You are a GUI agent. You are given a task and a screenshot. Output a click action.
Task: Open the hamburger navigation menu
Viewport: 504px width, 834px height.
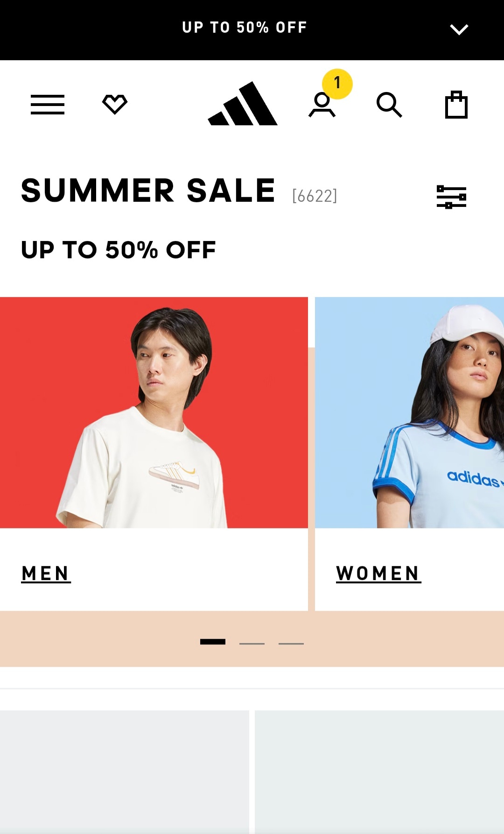click(48, 104)
